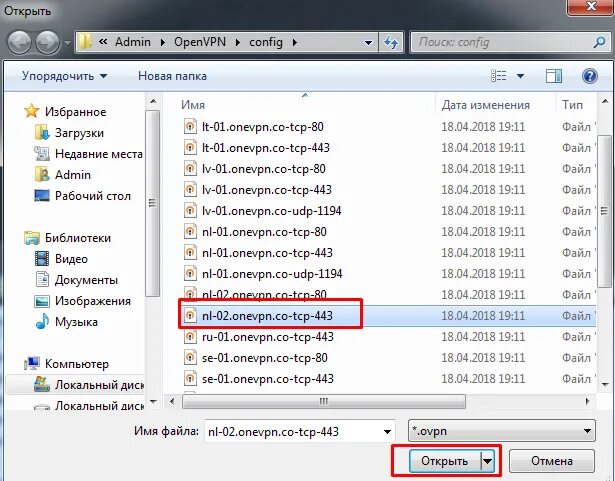
Task: Open Admin folder in sidebar
Action: [x=73, y=175]
